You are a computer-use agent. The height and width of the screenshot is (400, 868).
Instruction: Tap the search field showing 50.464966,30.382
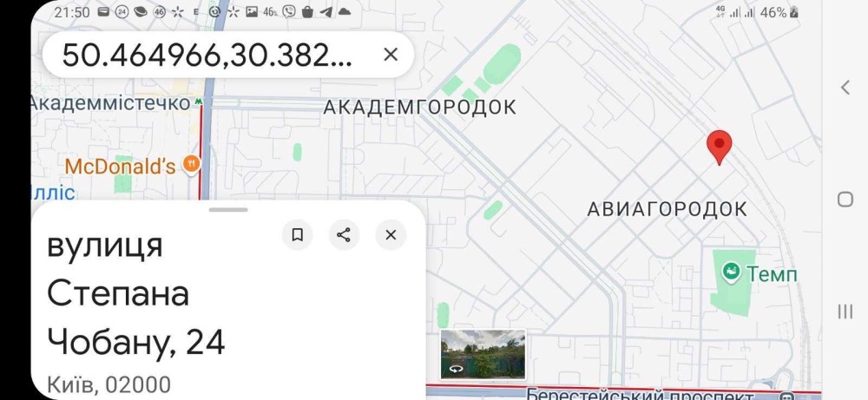[208, 55]
